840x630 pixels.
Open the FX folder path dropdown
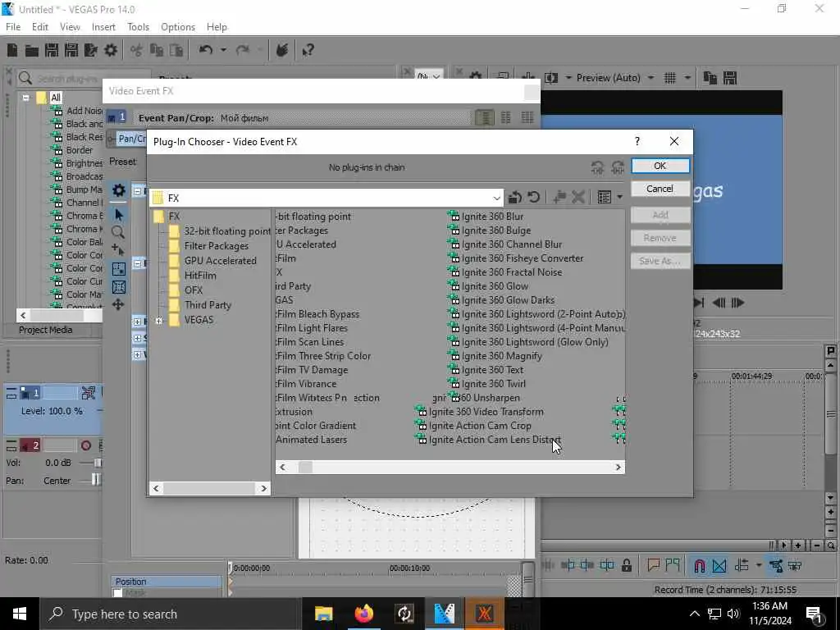[496, 199]
